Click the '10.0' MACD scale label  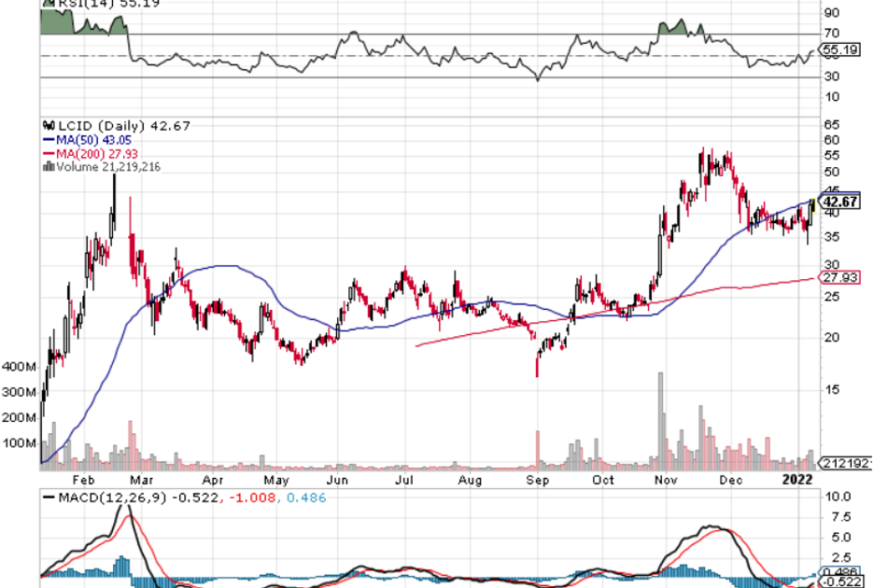pos(839,497)
